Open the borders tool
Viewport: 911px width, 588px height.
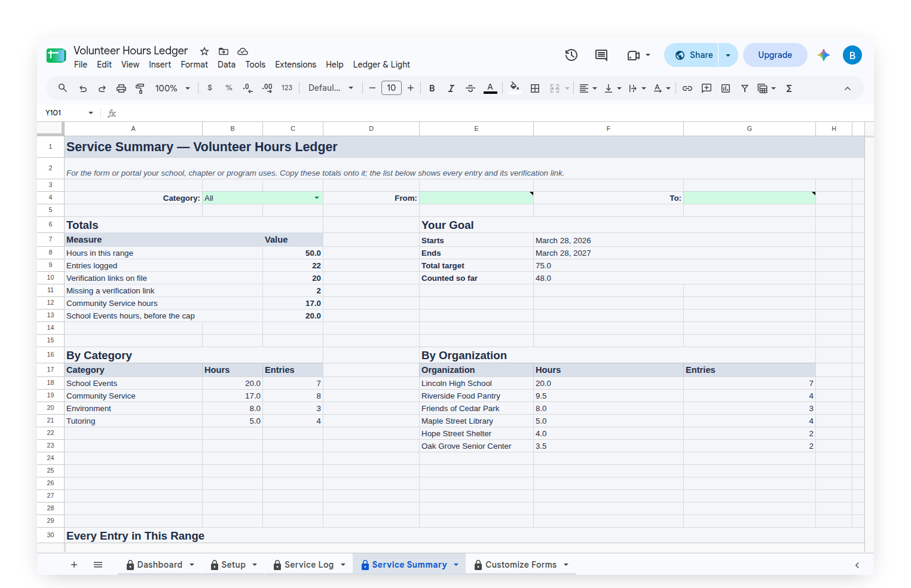(535, 88)
